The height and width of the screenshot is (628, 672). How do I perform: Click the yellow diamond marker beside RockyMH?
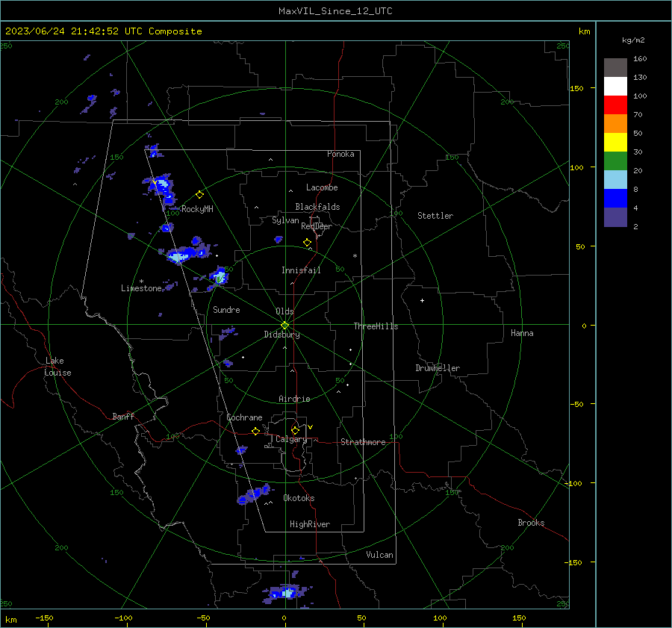point(199,195)
